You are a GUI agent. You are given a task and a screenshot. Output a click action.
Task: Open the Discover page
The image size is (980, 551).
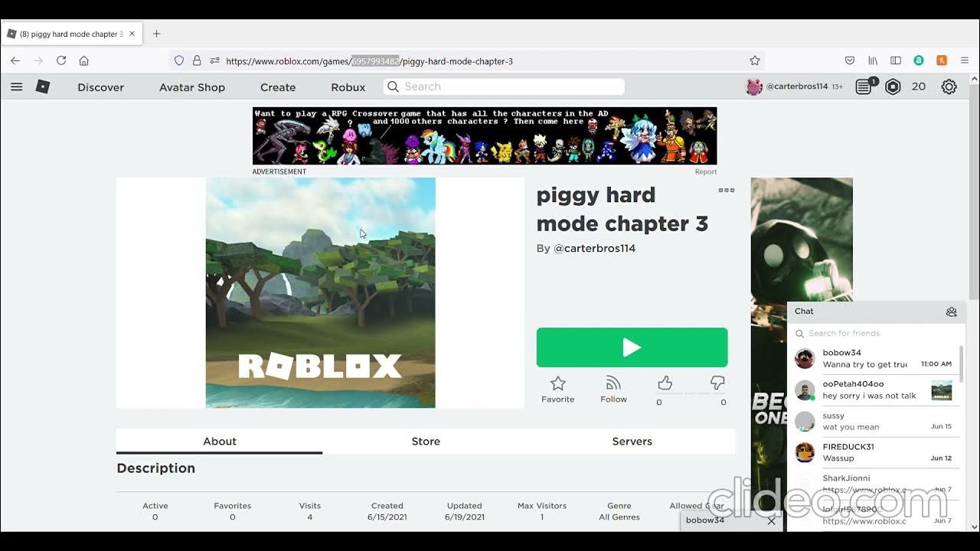[100, 87]
